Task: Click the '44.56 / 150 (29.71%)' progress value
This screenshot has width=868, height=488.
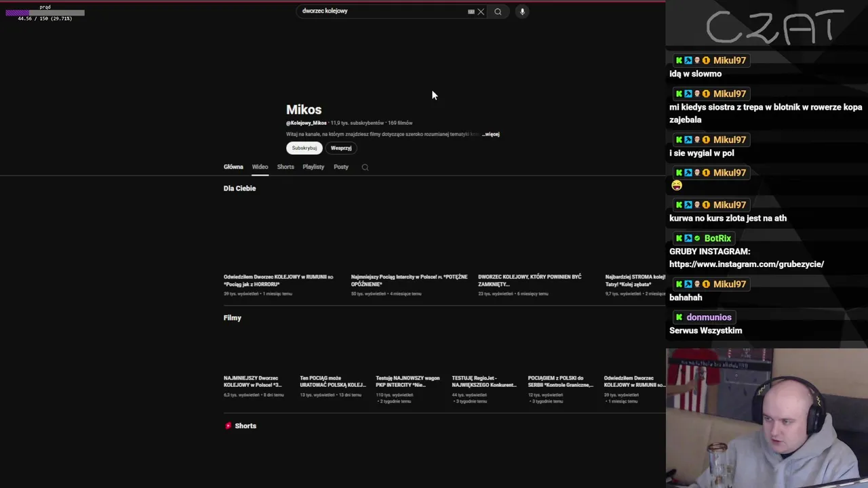Action: [x=45, y=19]
